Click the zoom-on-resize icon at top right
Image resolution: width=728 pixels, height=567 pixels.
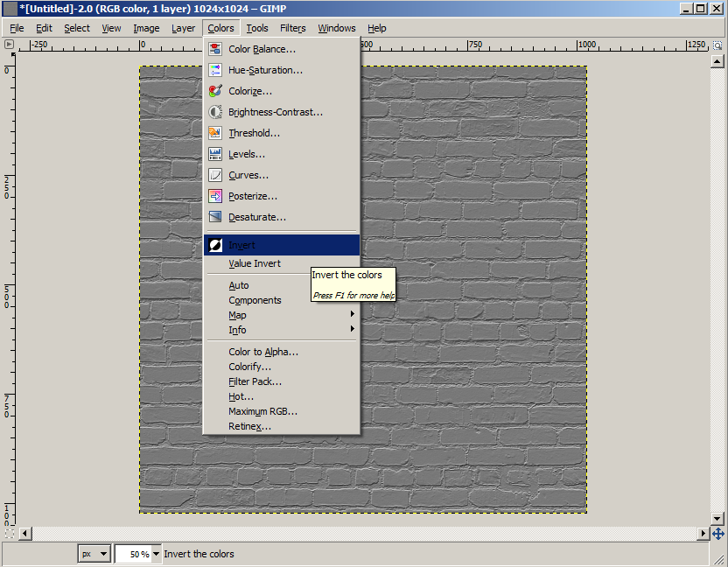point(717,45)
